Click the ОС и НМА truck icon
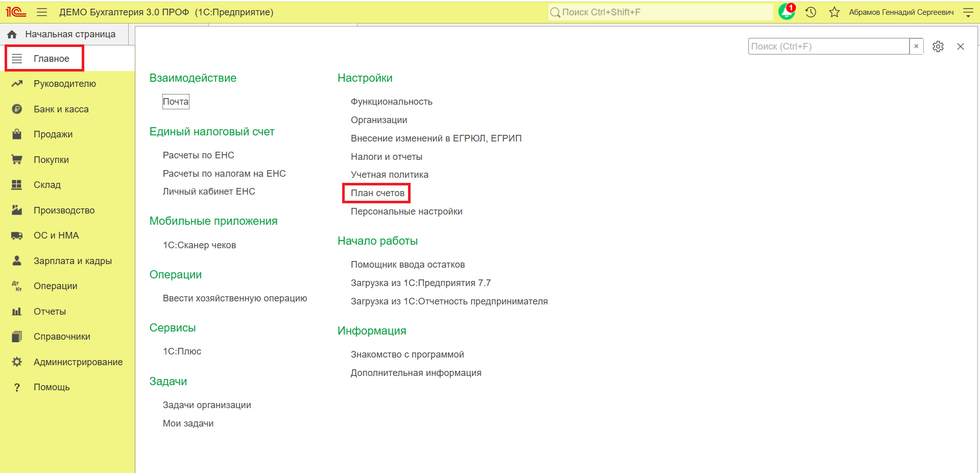 coord(17,235)
